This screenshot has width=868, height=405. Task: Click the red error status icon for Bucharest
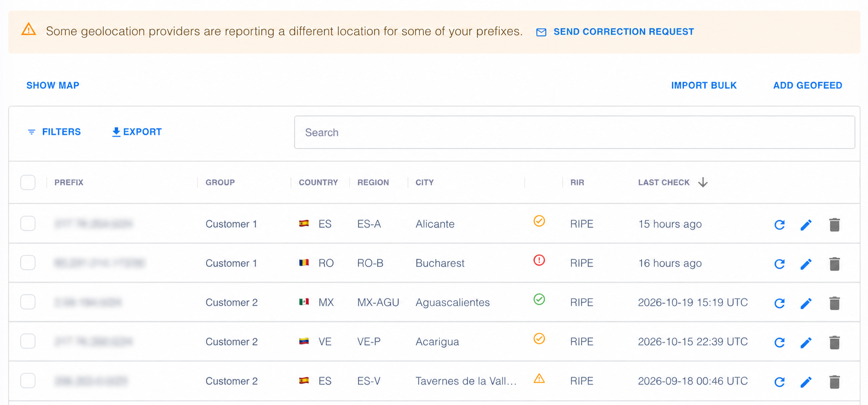(539, 260)
